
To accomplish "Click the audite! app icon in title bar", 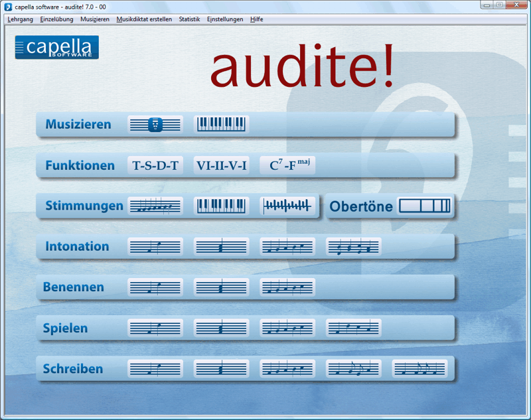I will coord(8,7).
